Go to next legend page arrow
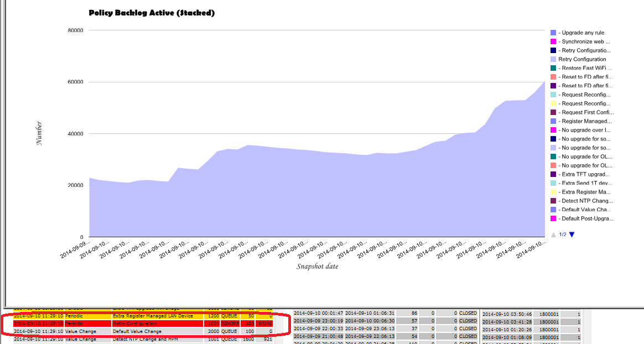Screen dimensions: 644x344 coord(572,234)
